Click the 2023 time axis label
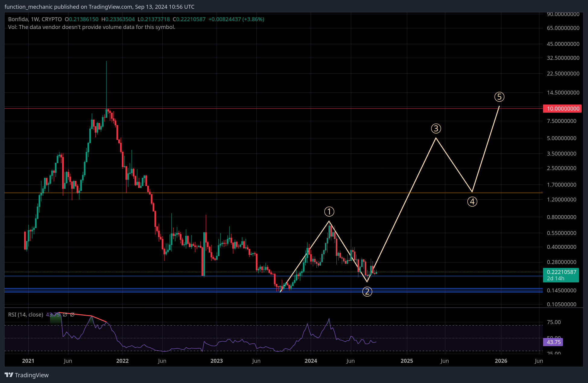This screenshot has height=383, width=588. click(x=217, y=361)
